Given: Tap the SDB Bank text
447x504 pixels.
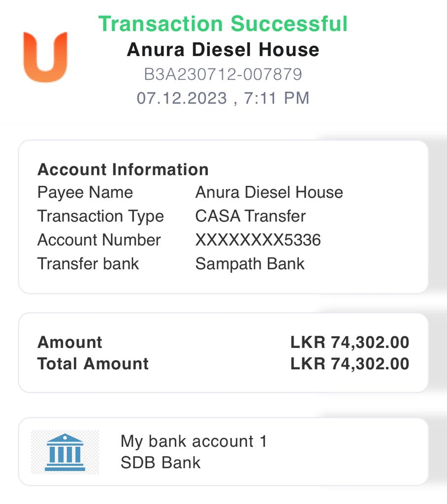Looking at the screenshot, I should 160,463.
